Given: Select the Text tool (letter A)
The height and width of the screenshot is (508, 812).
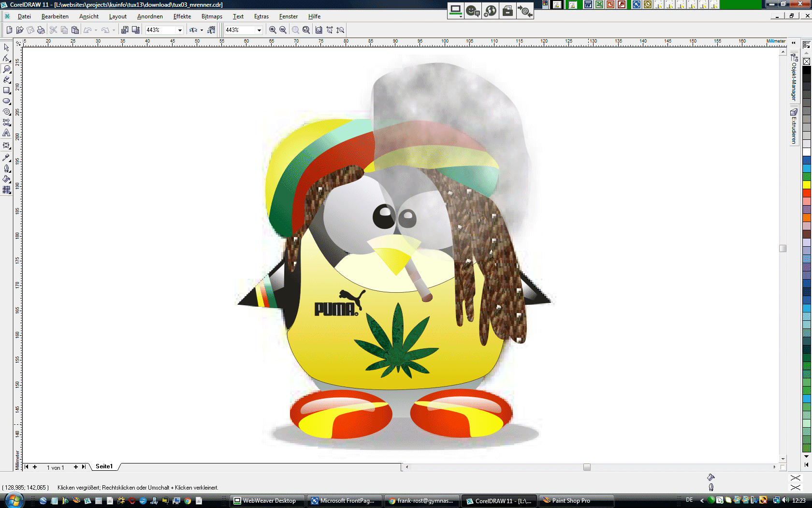Looking at the screenshot, I should coord(6,133).
